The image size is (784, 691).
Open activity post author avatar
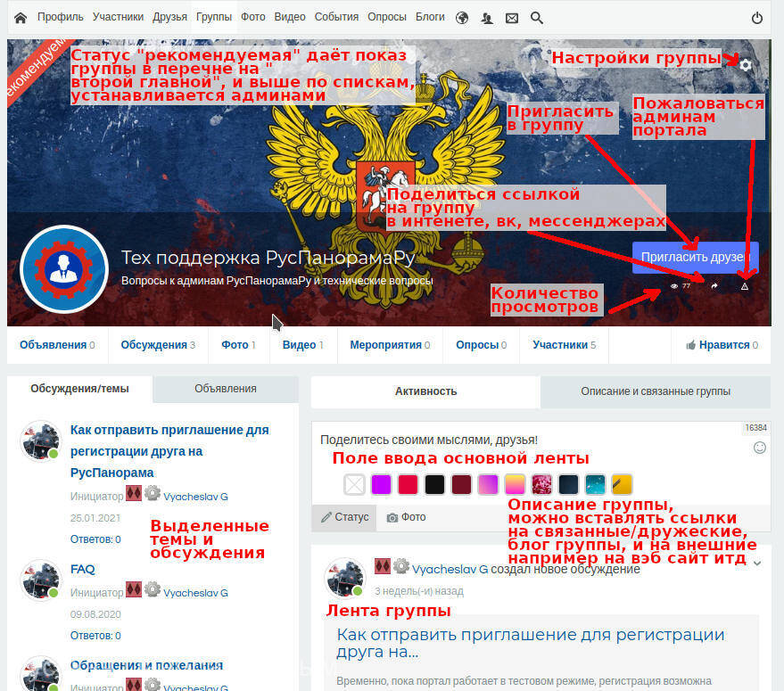345,578
